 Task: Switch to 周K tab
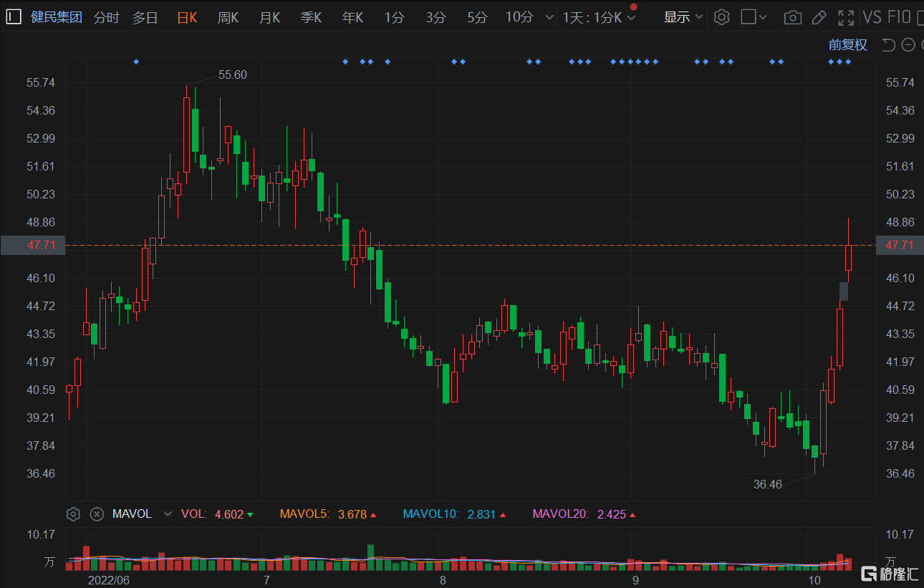(228, 17)
